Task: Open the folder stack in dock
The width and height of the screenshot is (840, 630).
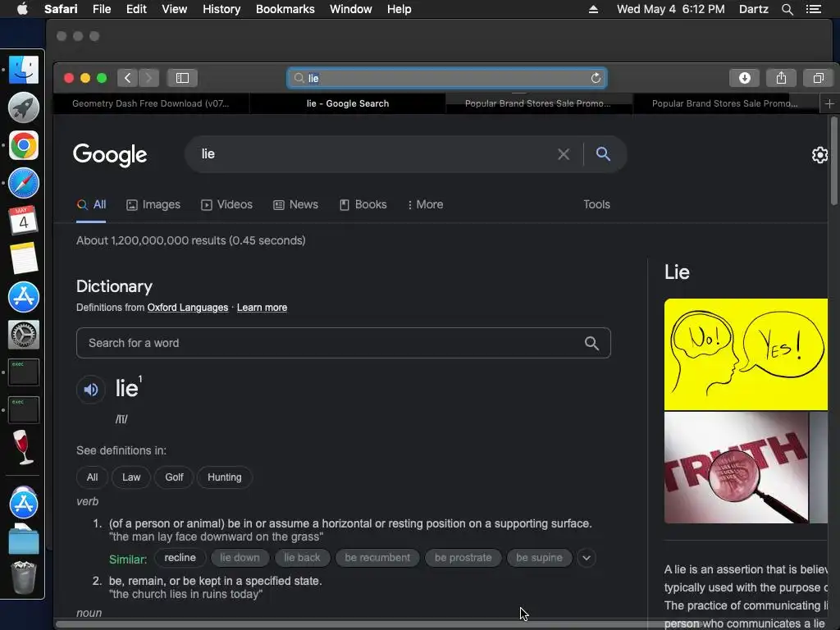Action: click(24, 540)
